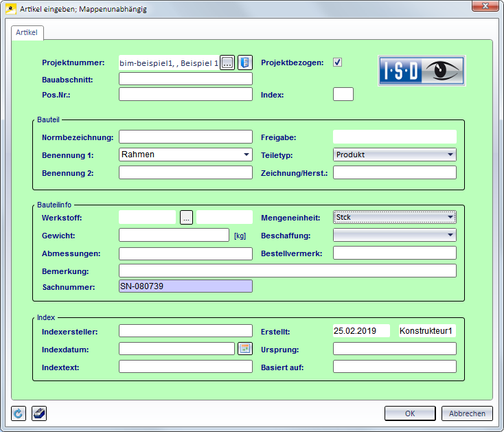Click the Abbrechen button
The width and height of the screenshot is (504, 432).
(x=467, y=413)
